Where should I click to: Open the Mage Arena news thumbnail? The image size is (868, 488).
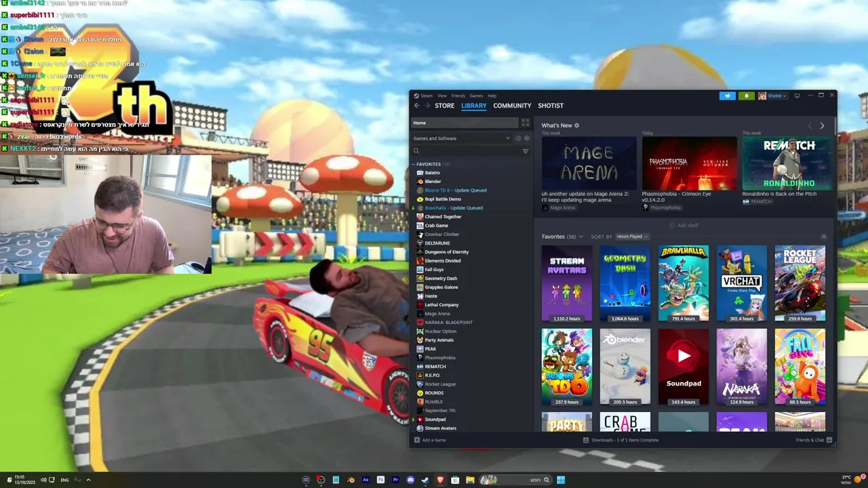(x=589, y=163)
